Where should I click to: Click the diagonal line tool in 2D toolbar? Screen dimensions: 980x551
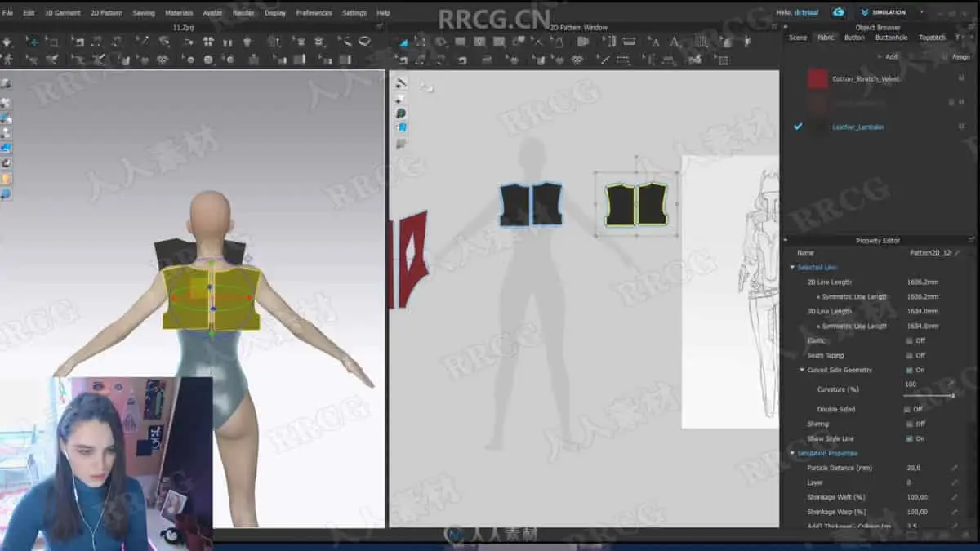click(604, 60)
